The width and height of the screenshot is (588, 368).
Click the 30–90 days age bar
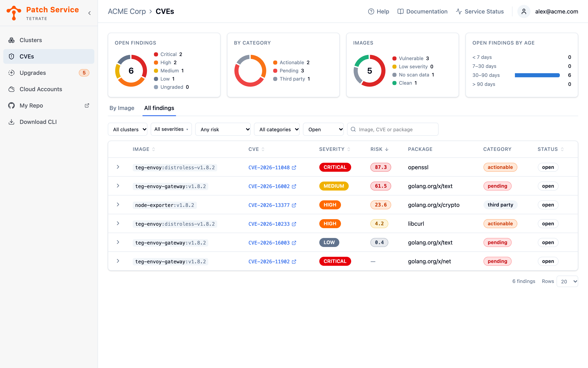point(537,75)
